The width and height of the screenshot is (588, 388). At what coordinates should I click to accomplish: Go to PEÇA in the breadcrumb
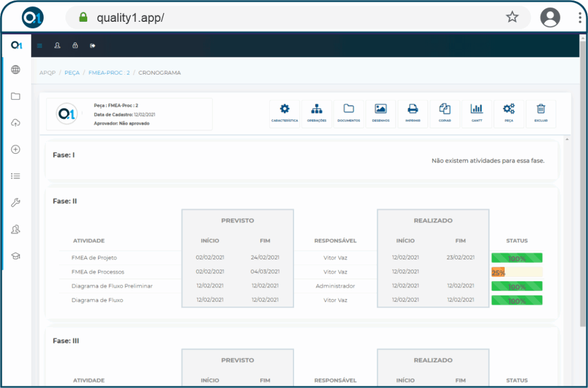pos(72,73)
